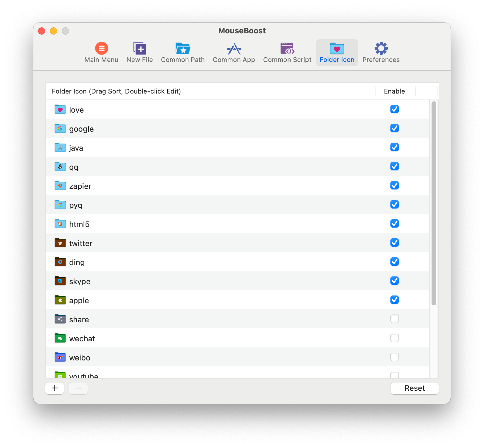Select the row labeled share

(x=238, y=319)
